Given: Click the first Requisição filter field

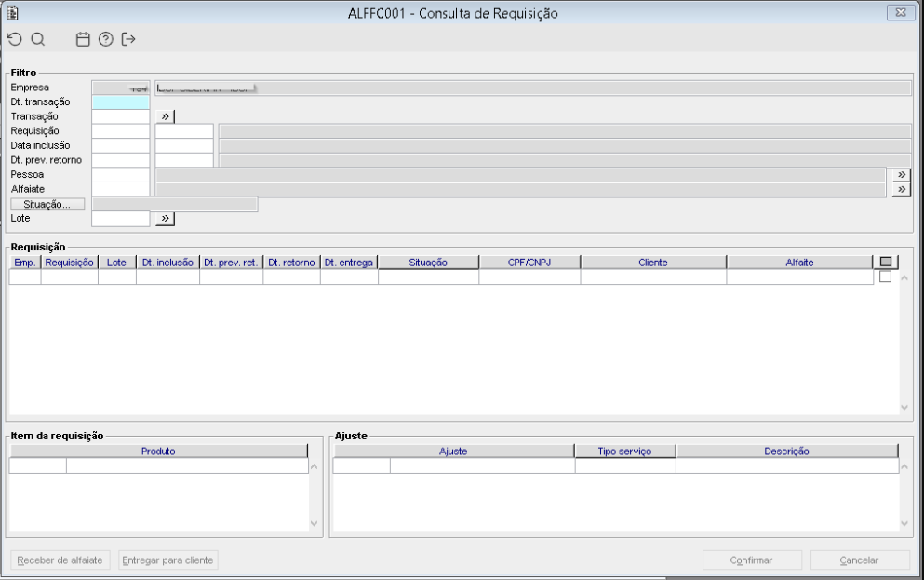Looking at the screenshot, I should click(x=121, y=131).
